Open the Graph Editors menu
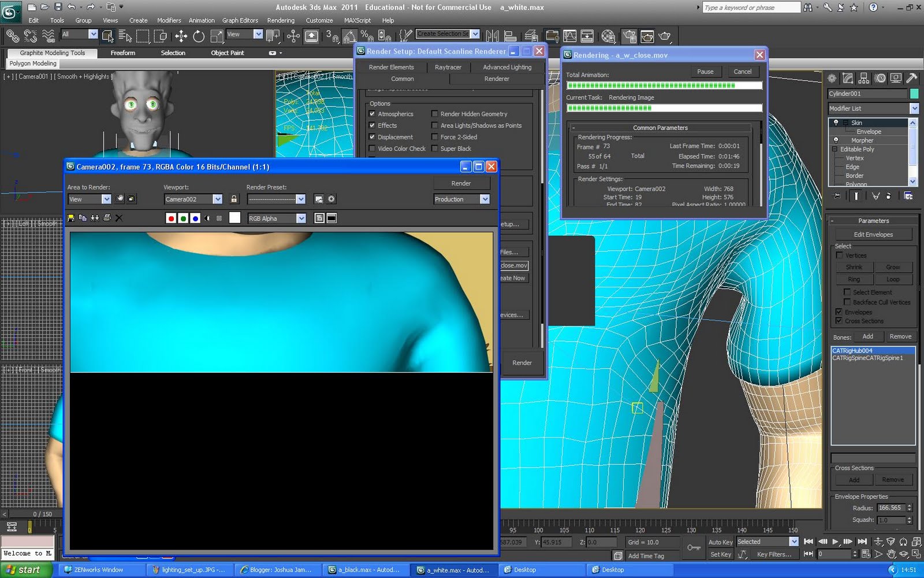This screenshot has width=924, height=578. click(240, 20)
